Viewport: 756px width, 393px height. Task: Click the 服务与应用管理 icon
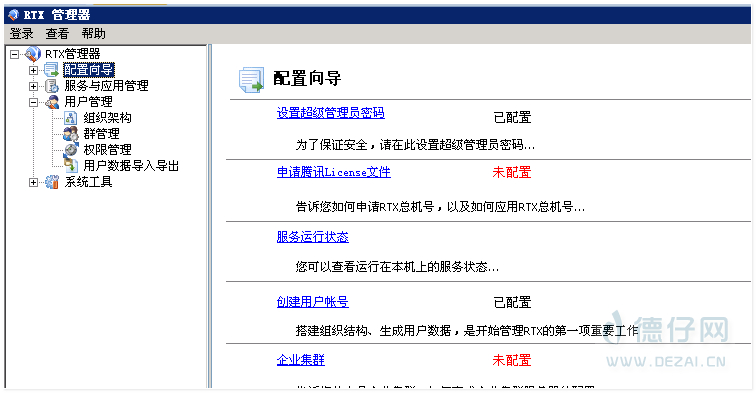click(52, 86)
